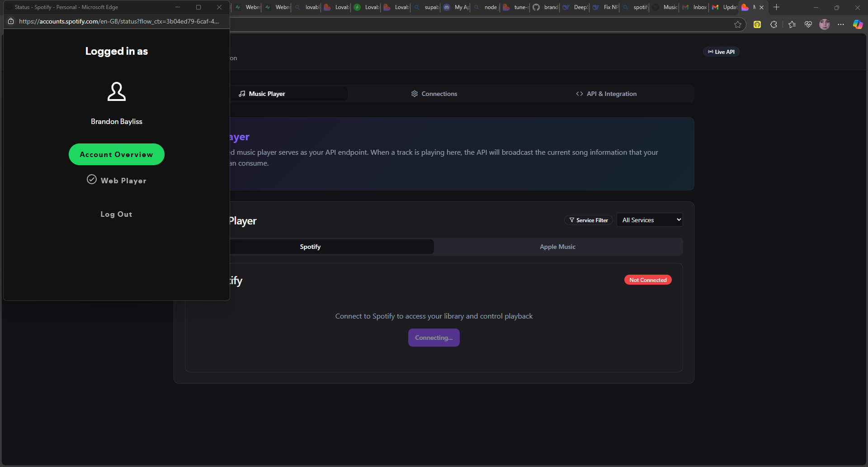
Task: Click the Music Player note icon
Action: tap(242, 94)
